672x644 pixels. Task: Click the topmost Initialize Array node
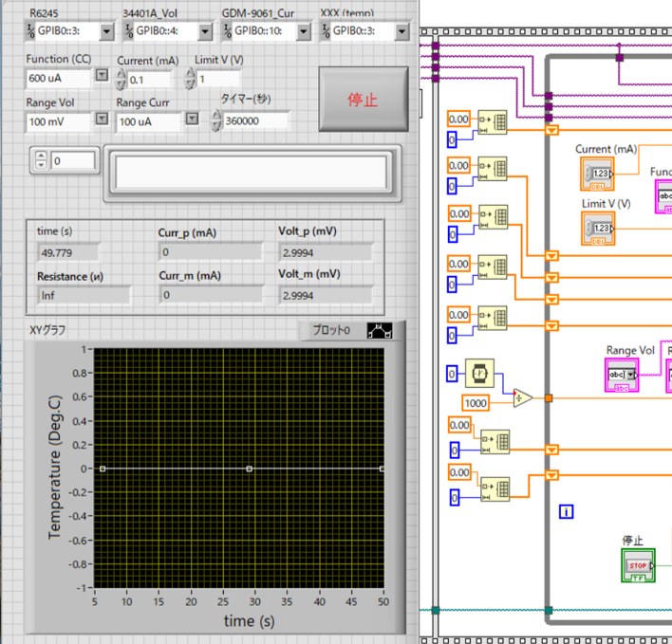coord(493,123)
